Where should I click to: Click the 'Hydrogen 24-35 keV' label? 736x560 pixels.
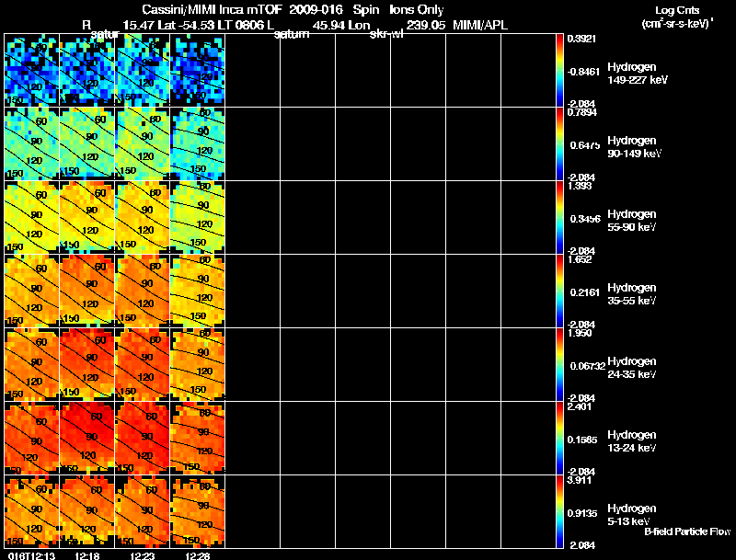[x=632, y=368]
